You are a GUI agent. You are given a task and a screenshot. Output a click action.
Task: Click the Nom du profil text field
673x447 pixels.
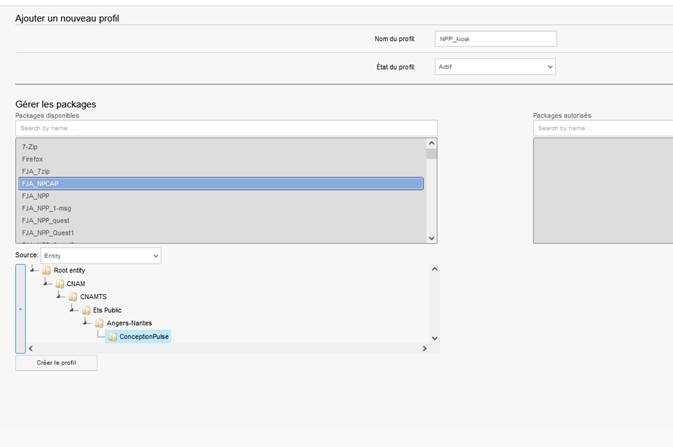click(495, 39)
